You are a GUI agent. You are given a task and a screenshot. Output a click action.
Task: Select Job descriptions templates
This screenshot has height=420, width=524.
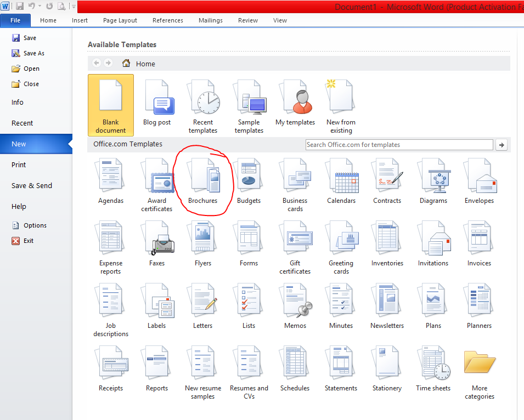(x=111, y=310)
